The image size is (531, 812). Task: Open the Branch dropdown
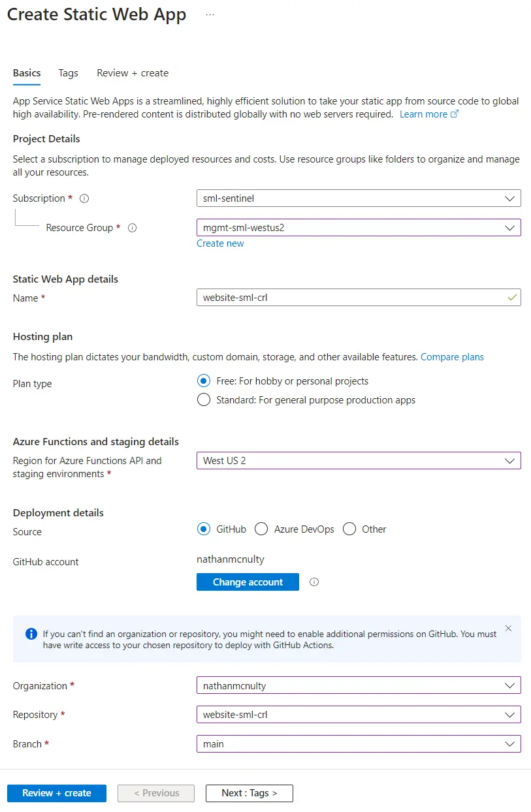click(x=358, y=744)
